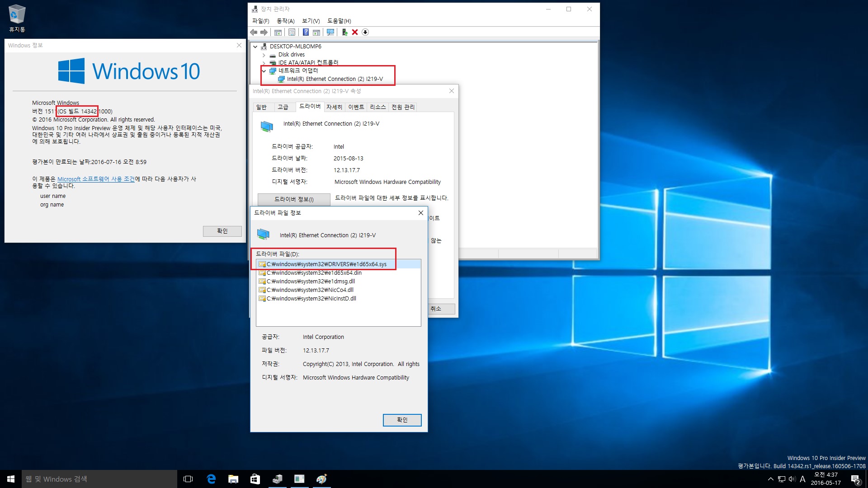Open the Windows Start button
The image size is (868, 488).
11,479
